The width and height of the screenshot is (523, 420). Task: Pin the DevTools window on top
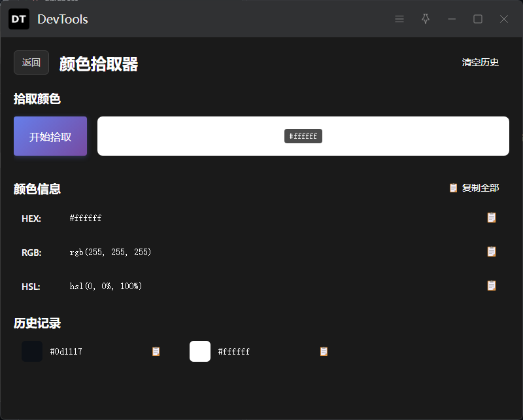pos(426,19)
